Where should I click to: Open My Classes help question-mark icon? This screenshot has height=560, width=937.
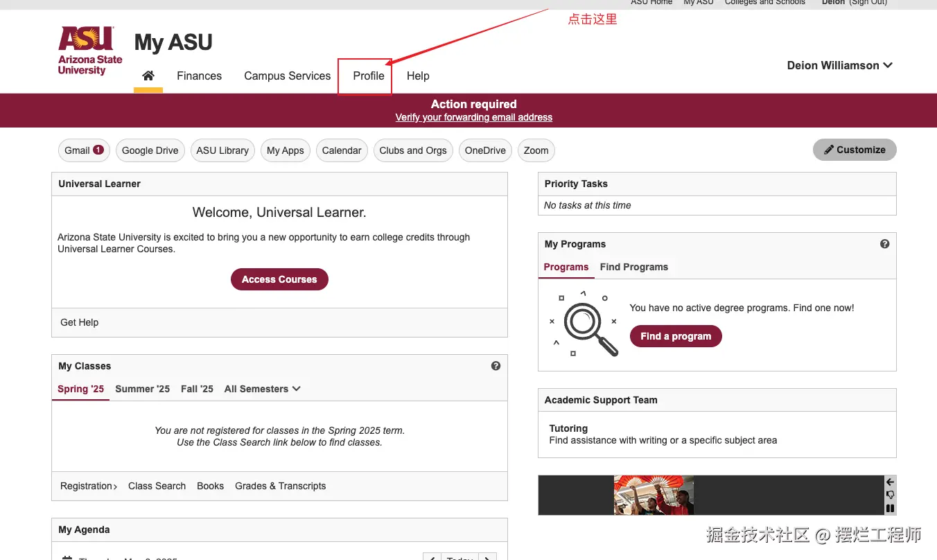[496, 366]
